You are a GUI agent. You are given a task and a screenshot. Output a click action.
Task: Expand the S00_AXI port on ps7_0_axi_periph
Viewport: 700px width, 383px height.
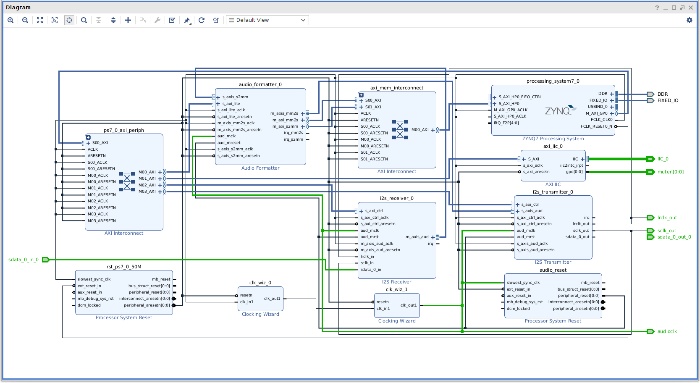tap(88, 143)
